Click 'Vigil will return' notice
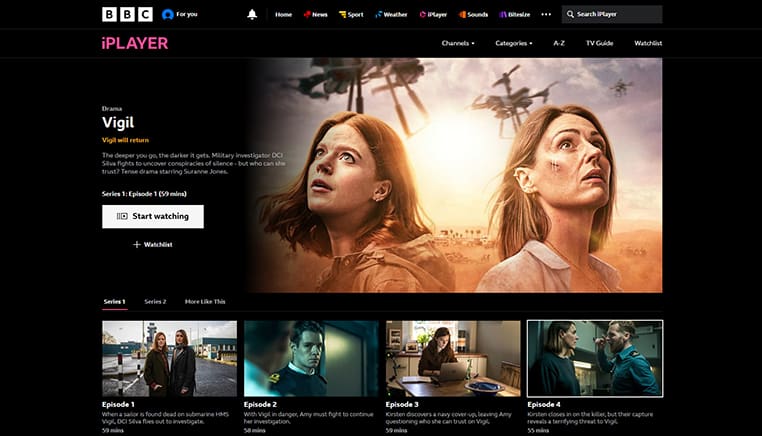 (125, 140)
